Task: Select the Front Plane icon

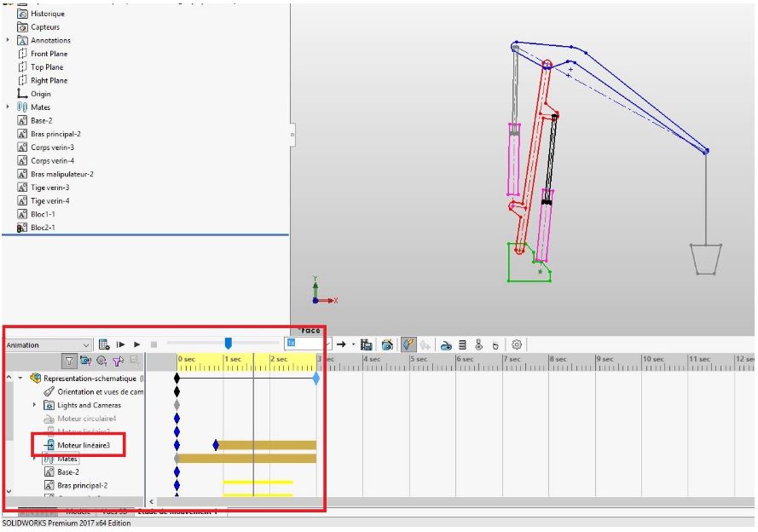Action: tap(22, 54)
